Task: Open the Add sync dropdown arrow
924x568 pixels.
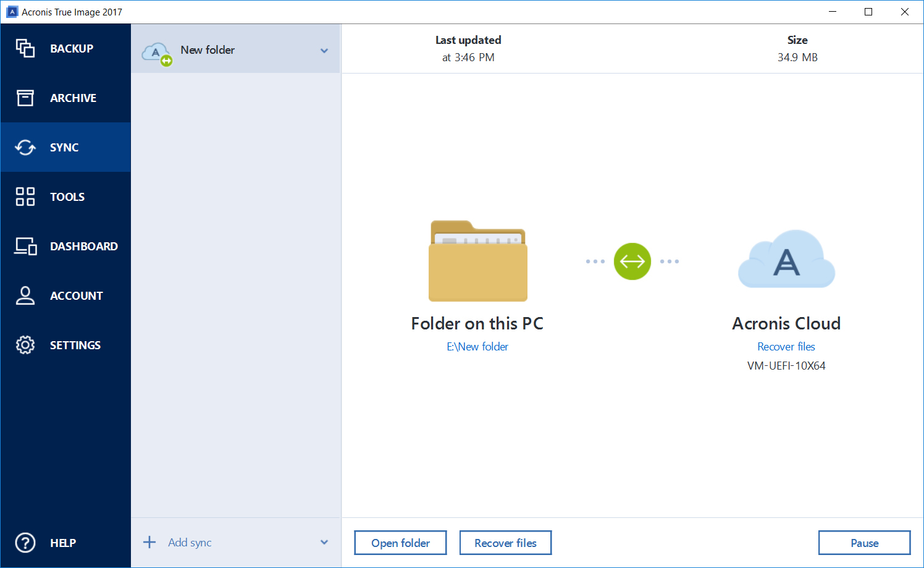Action: [324, 542]
